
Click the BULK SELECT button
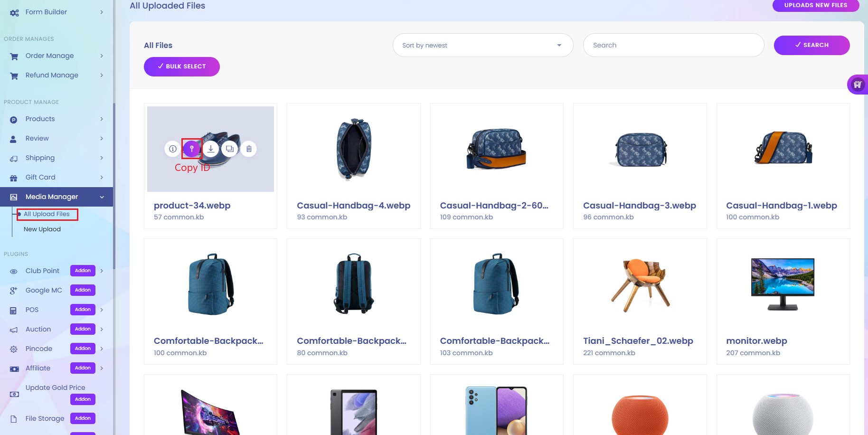click(x=182, y=66)
